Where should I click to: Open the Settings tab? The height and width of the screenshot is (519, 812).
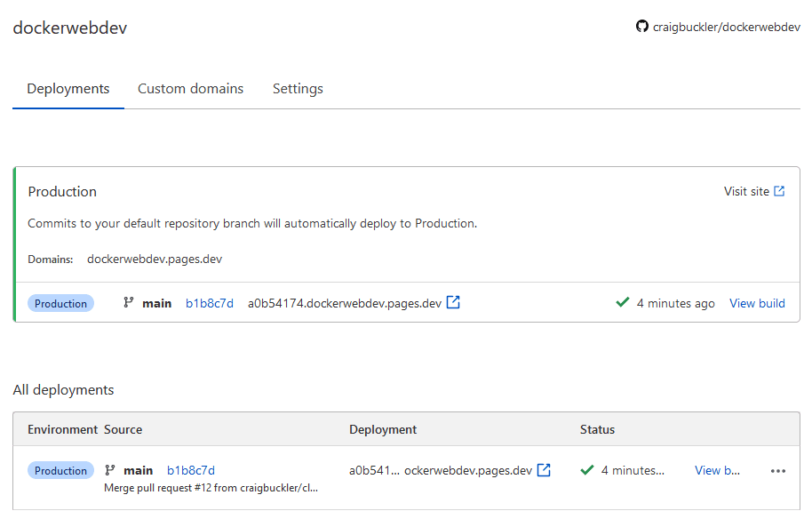[x=298, y=89]
